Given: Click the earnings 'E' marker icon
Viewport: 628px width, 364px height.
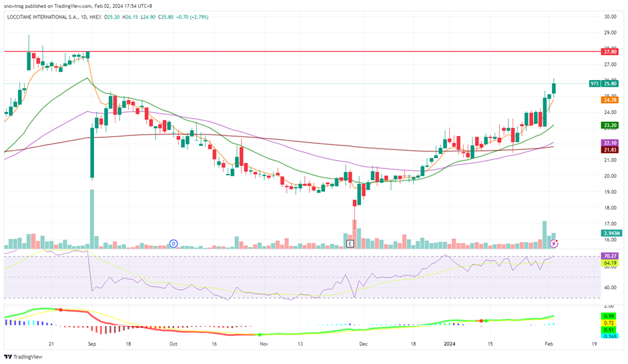Looking at the screenshot, I should pyautogui.click(x=350, y=243).
